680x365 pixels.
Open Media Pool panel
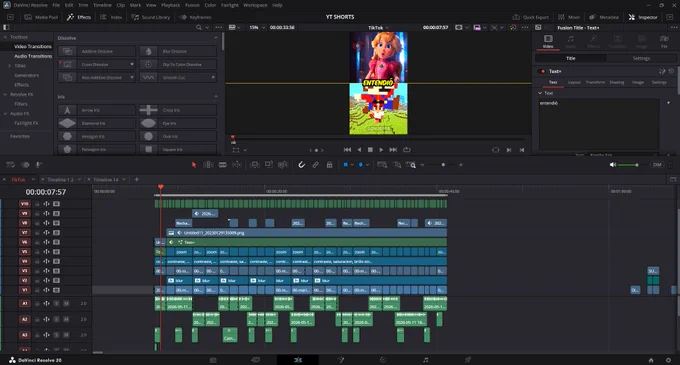(41, 17)
